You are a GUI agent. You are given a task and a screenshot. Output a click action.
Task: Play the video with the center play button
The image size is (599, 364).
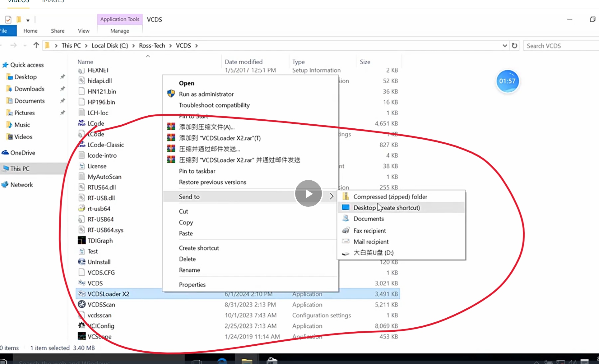coord(308,193)
